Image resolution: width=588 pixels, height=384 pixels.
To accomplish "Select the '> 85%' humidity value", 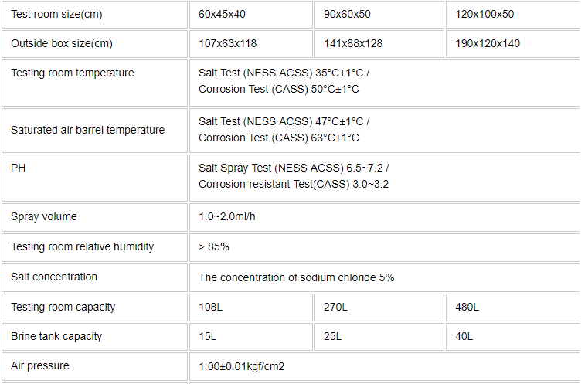I will [x=214, y=246].
